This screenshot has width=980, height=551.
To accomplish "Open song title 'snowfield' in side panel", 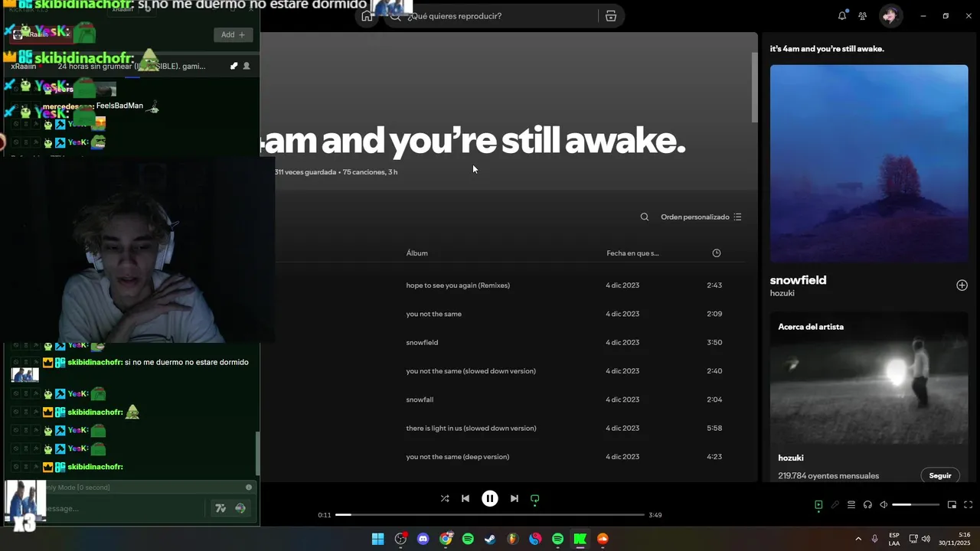I will [x=798, y=280].
